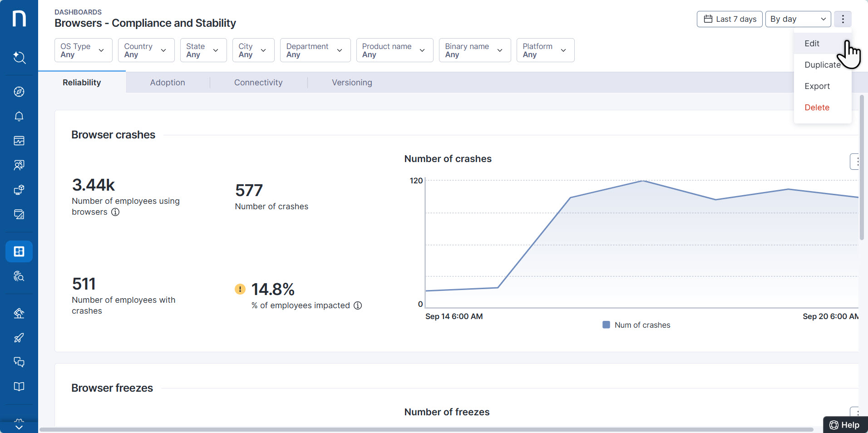The image size is (868, 433).
Task: Click the monitor chart sidebar icon
Action: pyautogui.click(x=19, y=141)
